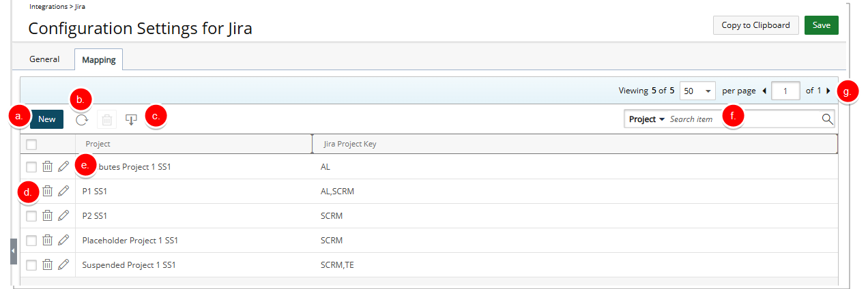The height and width of the screenshot is (289, 868).
Task: Toggle the select-all header checkbox
Action: click(31, 144)
